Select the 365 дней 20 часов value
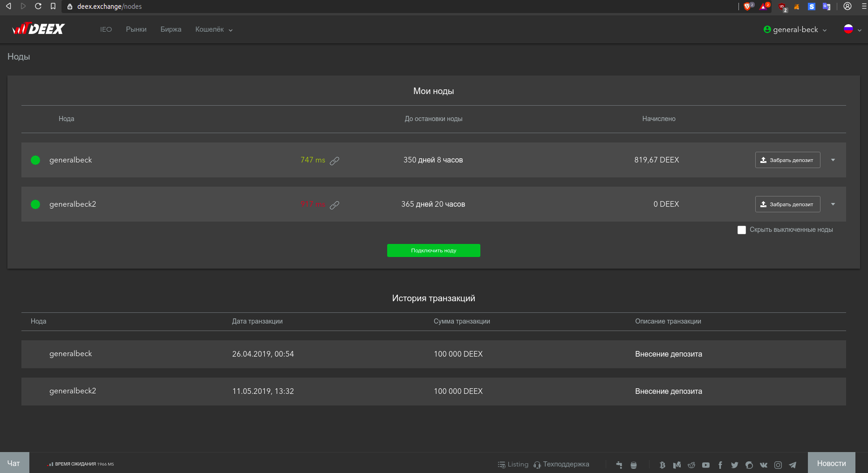Image resolution: width=868 pixels, height=473 pixels. (x=433, y=204)
